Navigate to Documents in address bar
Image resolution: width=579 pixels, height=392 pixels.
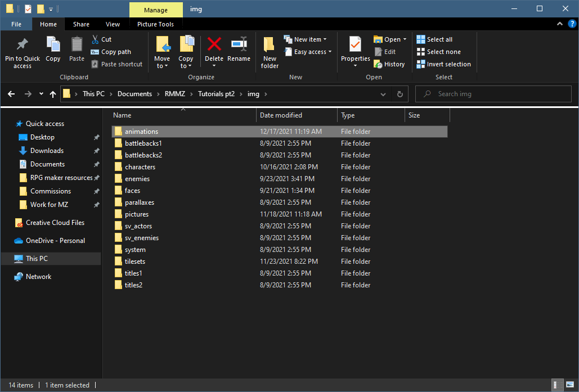point(135,94)
